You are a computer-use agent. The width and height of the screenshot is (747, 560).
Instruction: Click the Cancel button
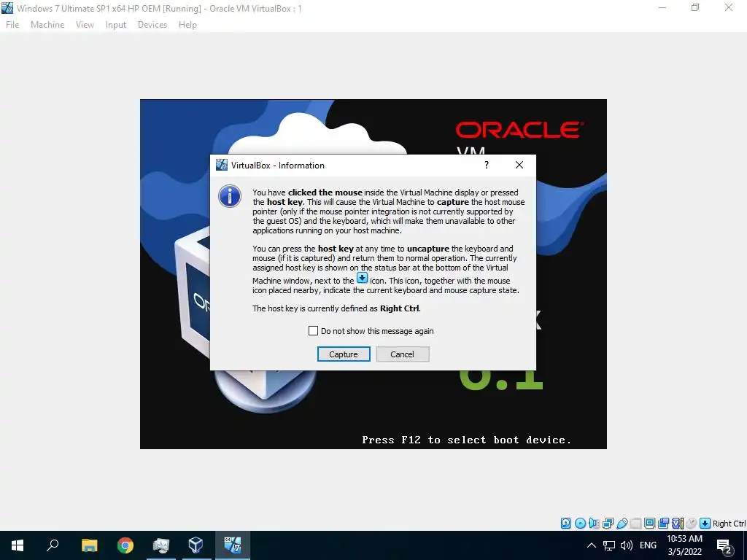pos(403,354)
